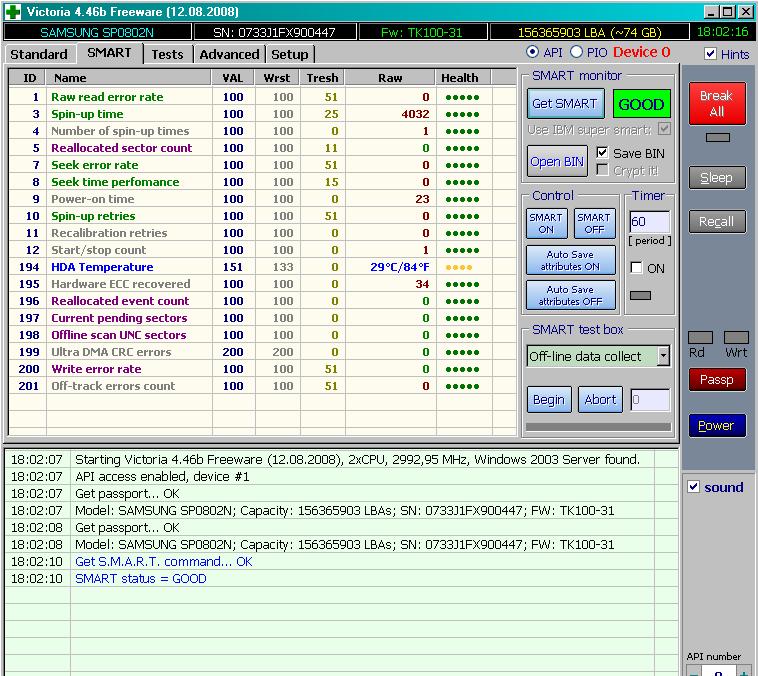Toggle the Hints checkbox
The width and height of the screenshot is (758, 676).
click(710, 54)
